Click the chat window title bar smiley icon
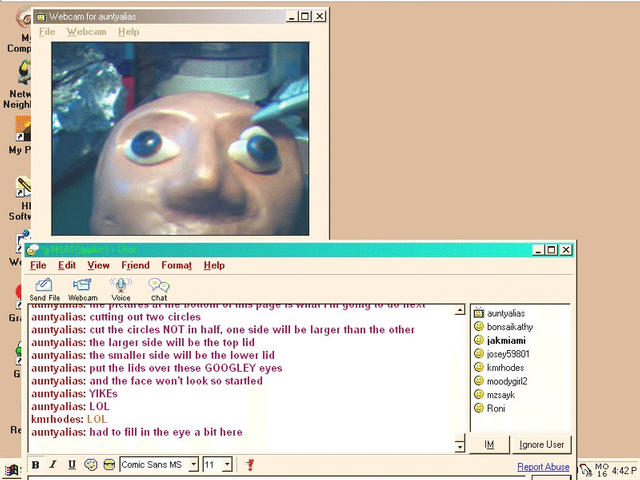Screen dimensions: 640x480 (x=33, y=250)
